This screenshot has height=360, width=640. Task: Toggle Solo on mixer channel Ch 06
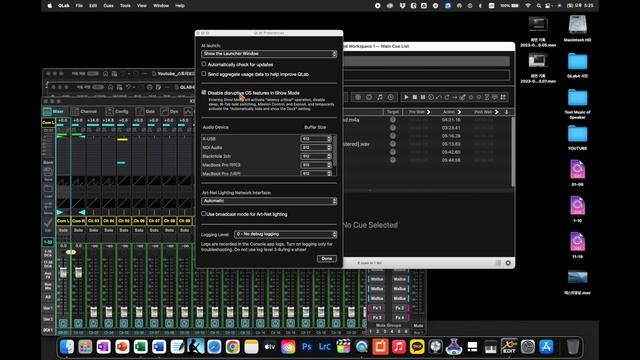point(139,230)
